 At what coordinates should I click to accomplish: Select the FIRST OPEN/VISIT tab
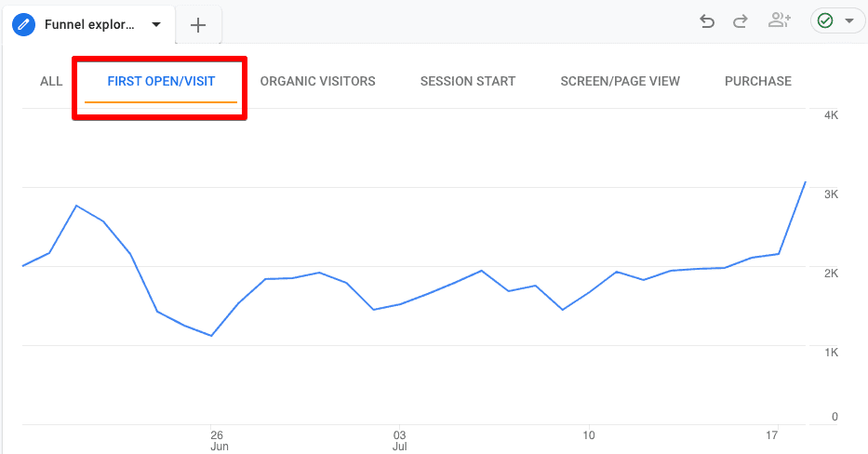click(x=161, y=81)
